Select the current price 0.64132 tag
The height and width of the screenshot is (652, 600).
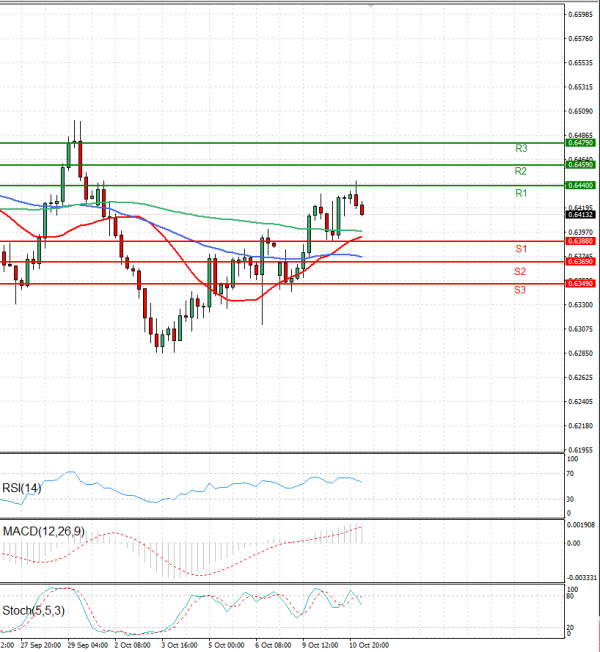tap(580, 215)
